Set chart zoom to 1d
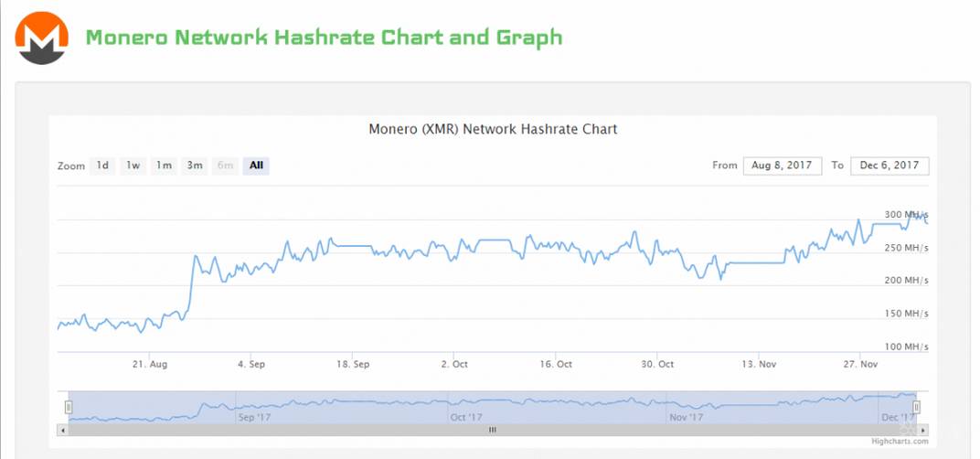This screenshot has height=459, width=980. point(103,165)
